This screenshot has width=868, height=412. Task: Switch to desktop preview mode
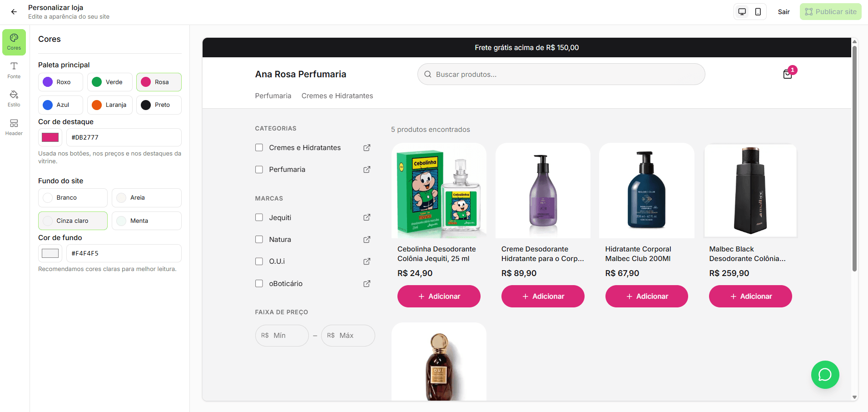click(x=742, y=12)
